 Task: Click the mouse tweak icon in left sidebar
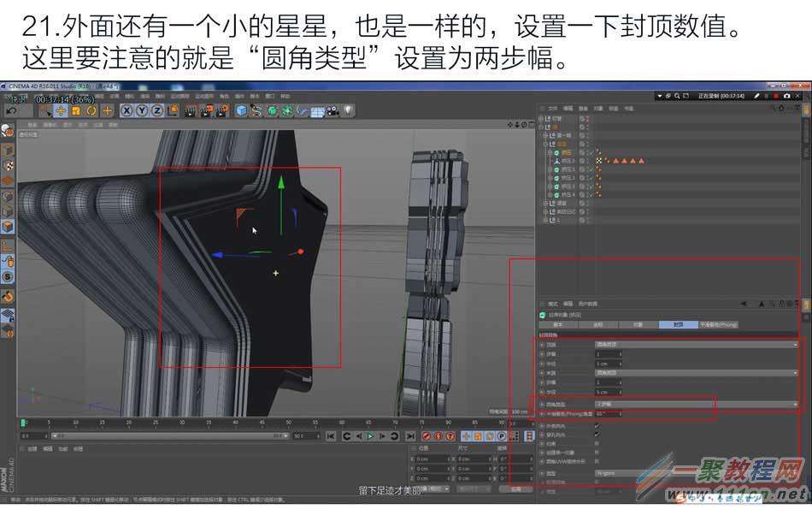pyautogui.click(x=7, y=261)
